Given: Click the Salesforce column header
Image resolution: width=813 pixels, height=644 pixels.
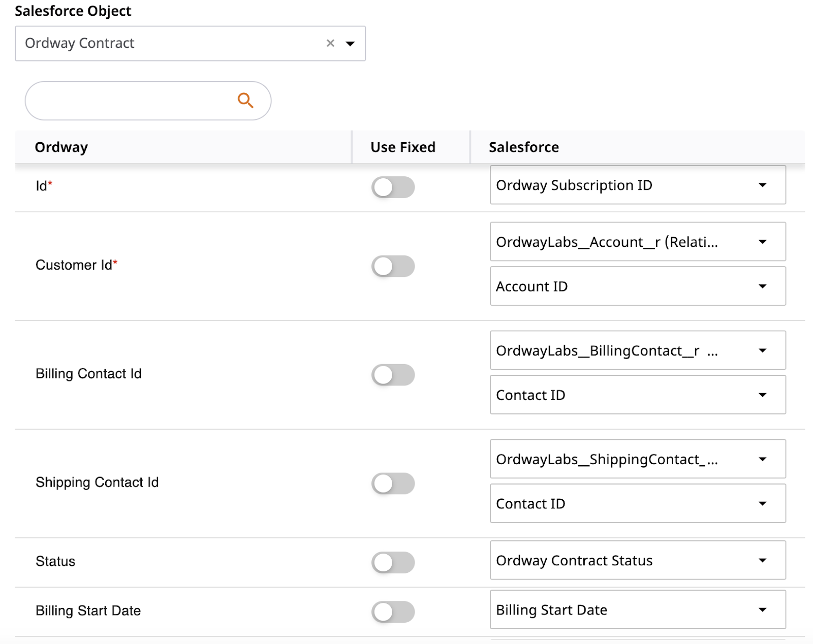Looking at the screenshot, I should tap(524, 147).
